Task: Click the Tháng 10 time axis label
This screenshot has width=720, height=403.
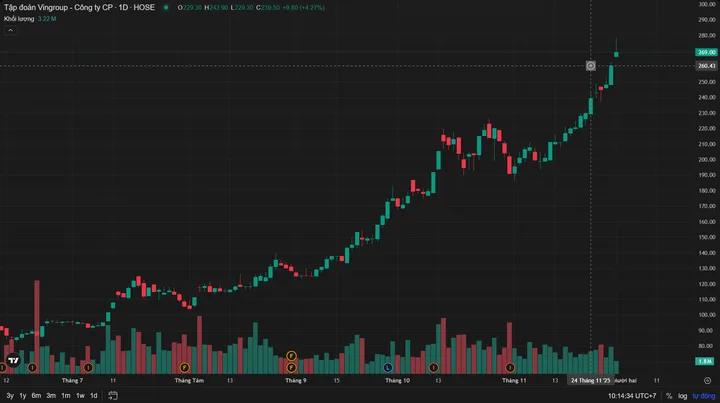Action: [x=398, y=381]
